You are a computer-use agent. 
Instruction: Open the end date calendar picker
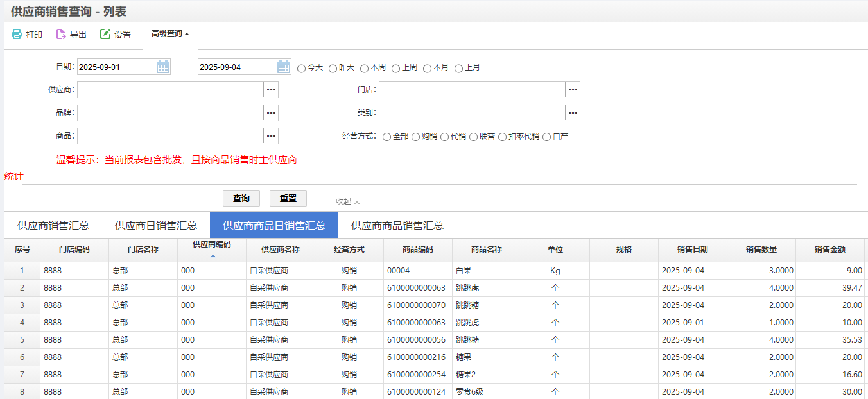coord(284,67)
